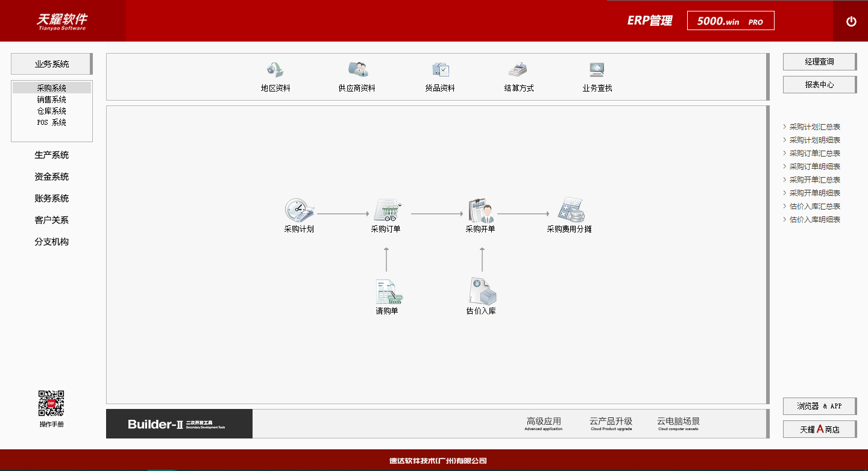Select the 账务系统 section

point(51,198)
